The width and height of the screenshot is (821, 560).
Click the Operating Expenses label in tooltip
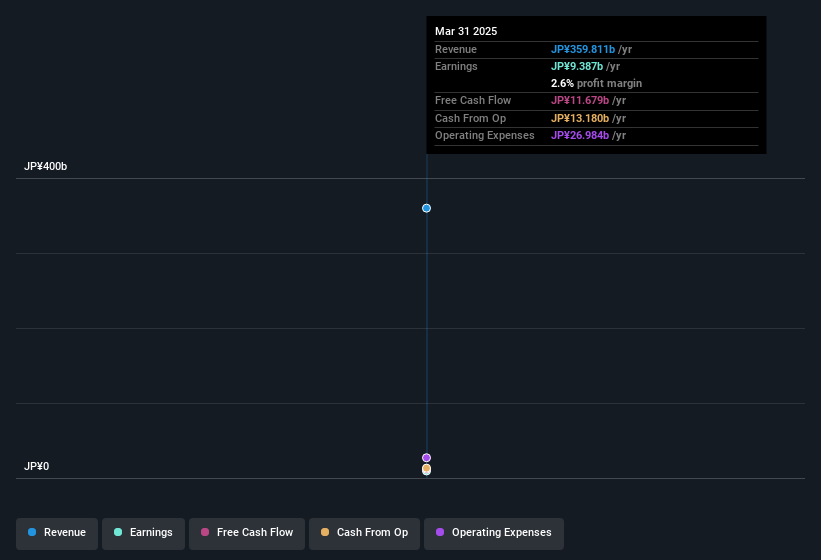[x=484, y=136]
